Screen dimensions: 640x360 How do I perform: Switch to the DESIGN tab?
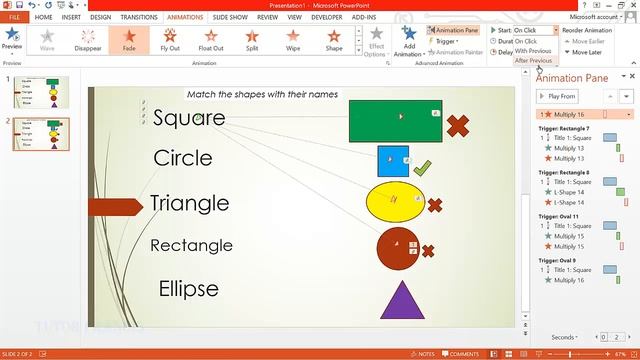point(100,17)
